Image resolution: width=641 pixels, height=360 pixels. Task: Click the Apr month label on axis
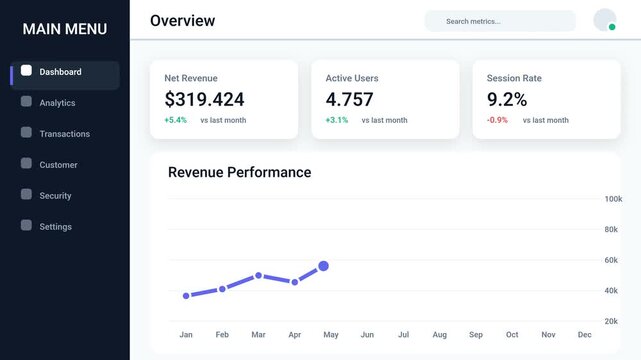[x=295, y=335]
